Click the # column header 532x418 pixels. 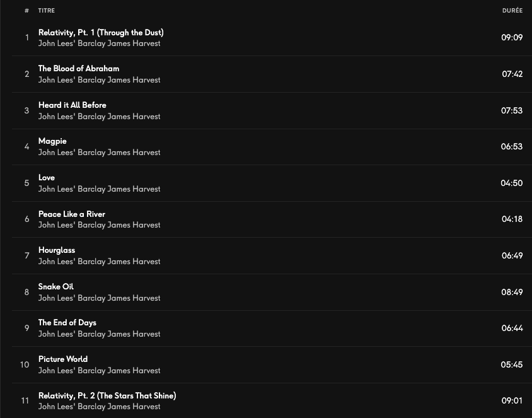coord(26,11)
